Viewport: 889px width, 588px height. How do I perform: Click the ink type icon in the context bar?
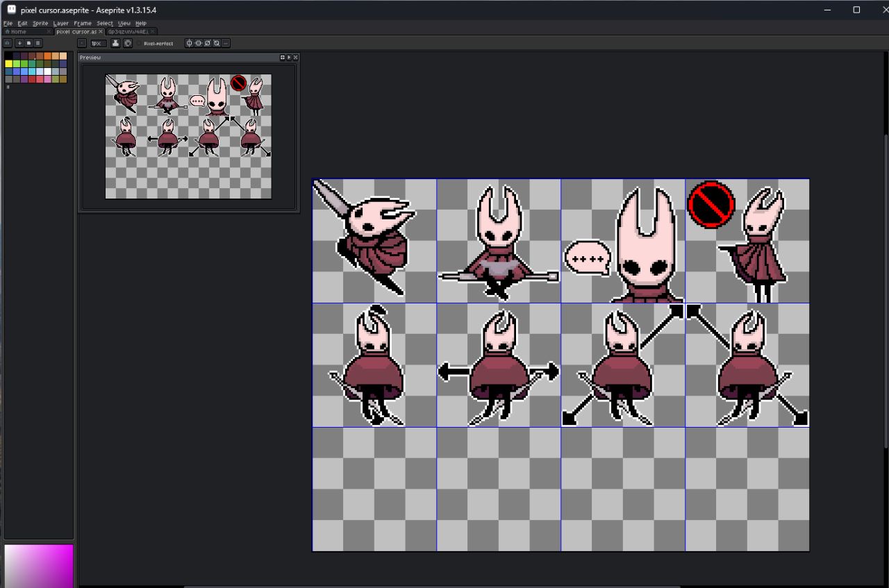tap(116, 43)
